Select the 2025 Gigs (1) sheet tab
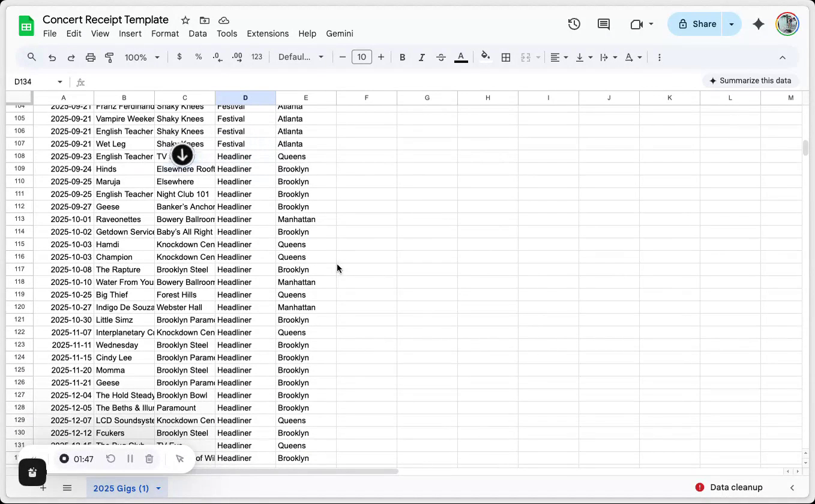The width and height of the screenshot is (815, 504). [x=121, y=488]
